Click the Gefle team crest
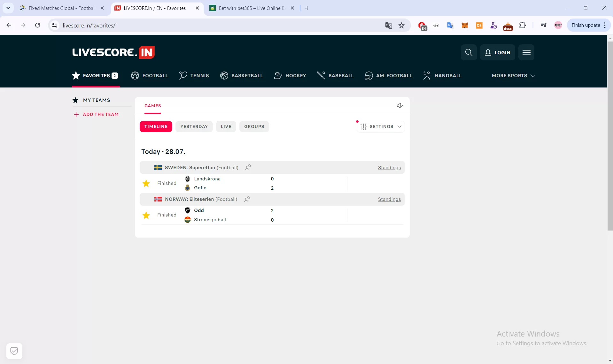This screenshot has height=364, width=613. pyautogui.click(x=188, y=188)
